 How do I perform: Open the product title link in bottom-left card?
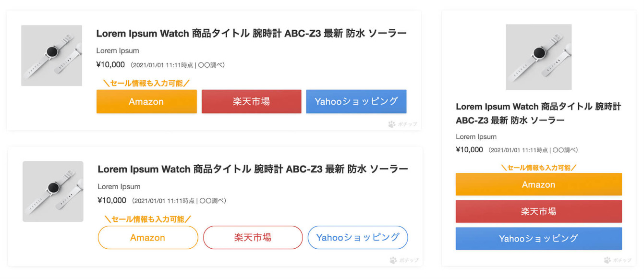[x=253, y=169]
